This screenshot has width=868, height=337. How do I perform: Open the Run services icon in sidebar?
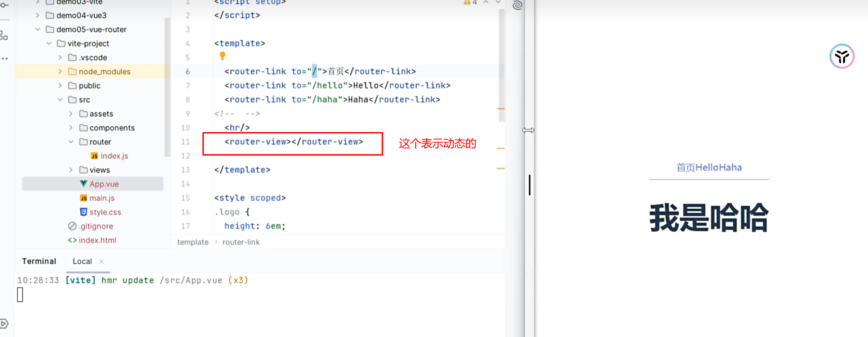pyautogui.click(x=4, y=323)
